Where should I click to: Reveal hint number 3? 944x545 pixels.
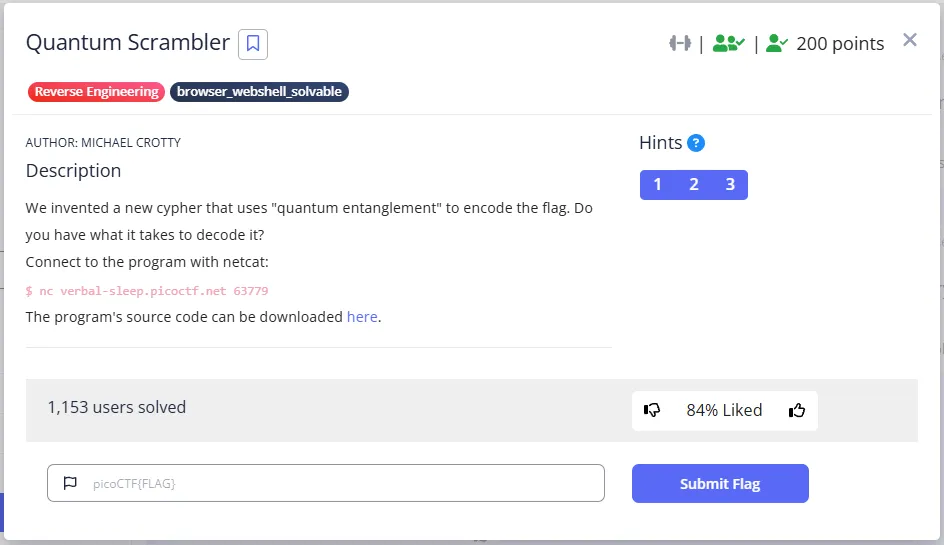(x=730, y=184)
